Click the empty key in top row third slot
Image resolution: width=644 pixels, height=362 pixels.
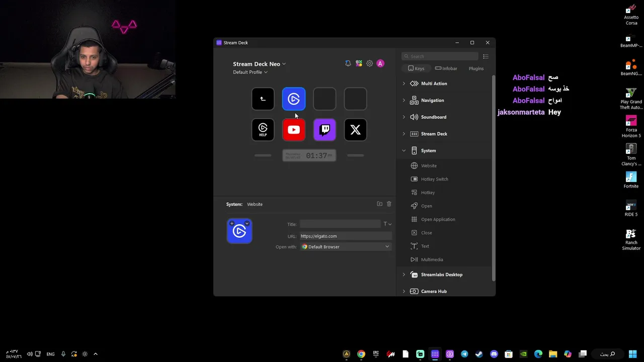(x=325, y=99)
